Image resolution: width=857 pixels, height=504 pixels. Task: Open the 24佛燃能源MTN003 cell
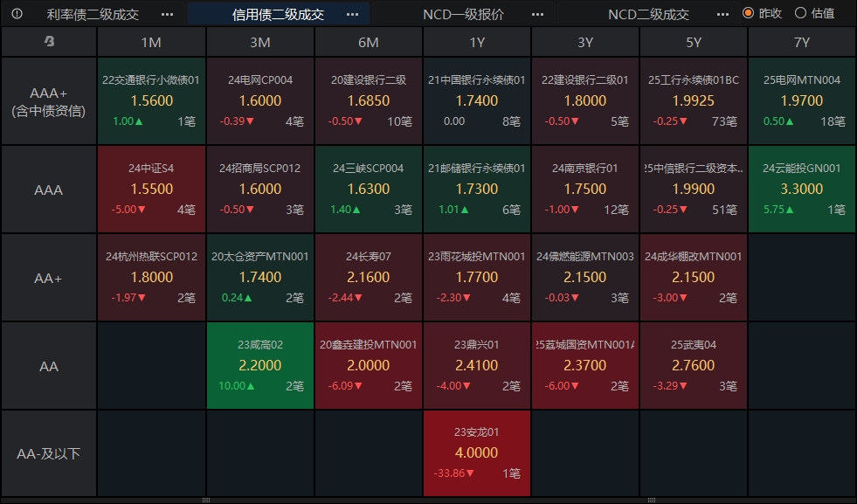[x=584, y=277]
